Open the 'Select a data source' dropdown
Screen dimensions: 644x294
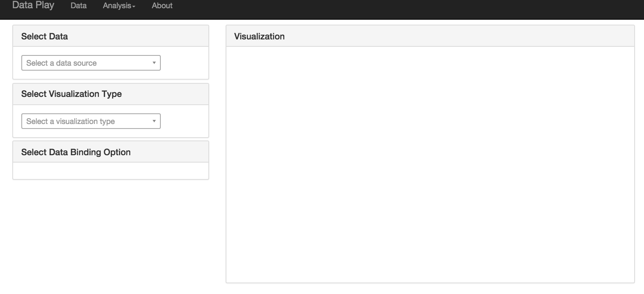91,63
